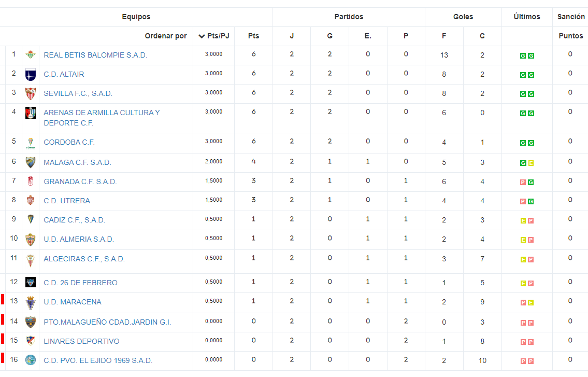Sort by P losses column header

coord(406,36)
